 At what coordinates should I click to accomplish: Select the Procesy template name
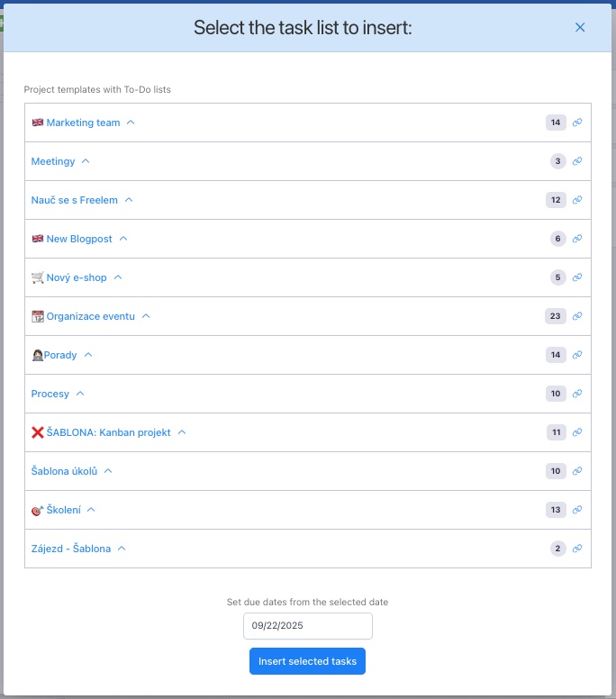pos(50,394)
